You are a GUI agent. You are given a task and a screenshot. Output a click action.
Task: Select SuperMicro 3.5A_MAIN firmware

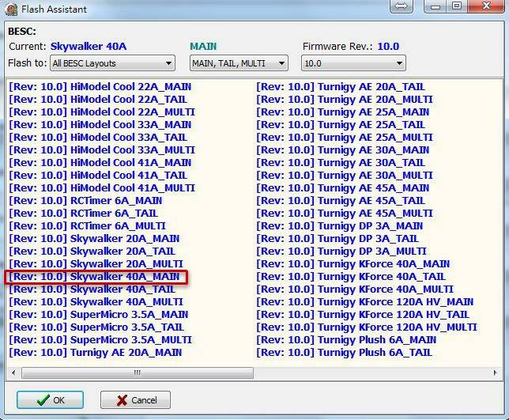click(98, 315)
